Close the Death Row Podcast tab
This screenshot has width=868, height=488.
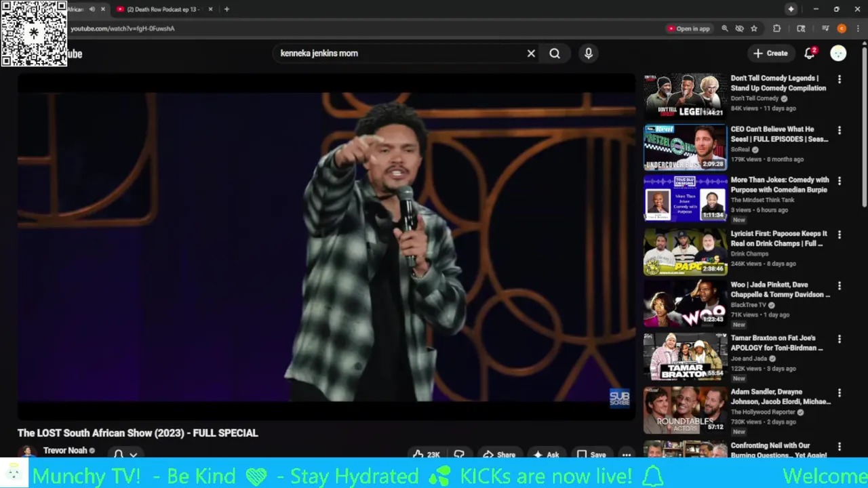click(210, 9)
